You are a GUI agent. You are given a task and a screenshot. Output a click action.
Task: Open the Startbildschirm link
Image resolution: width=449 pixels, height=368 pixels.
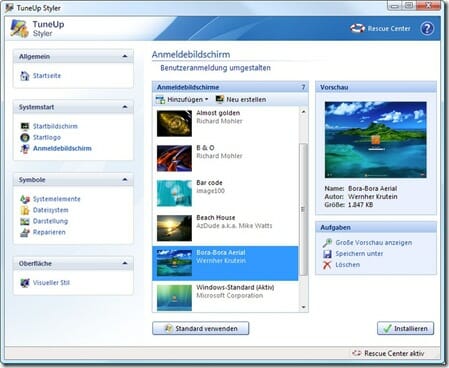(55, 126)
